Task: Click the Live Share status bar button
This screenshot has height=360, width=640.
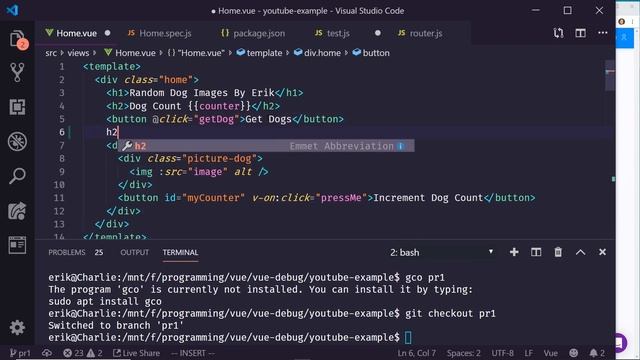Action: click(x=136, y=353)
